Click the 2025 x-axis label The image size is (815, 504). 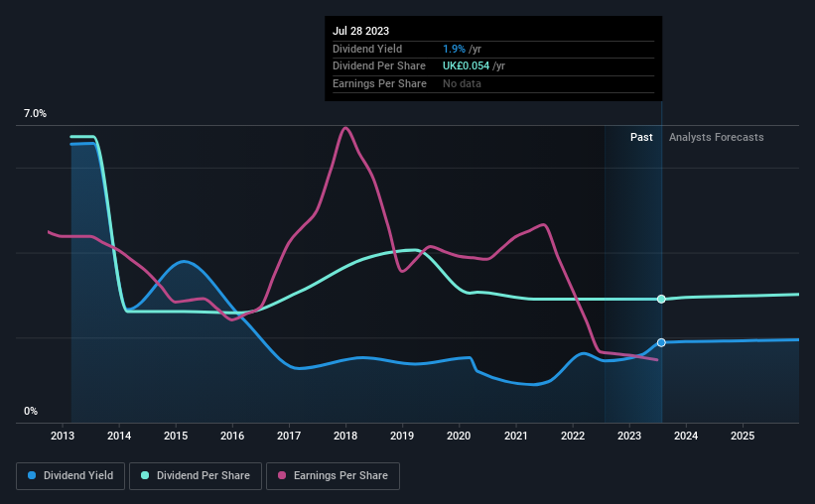click(x=743, y=436)
